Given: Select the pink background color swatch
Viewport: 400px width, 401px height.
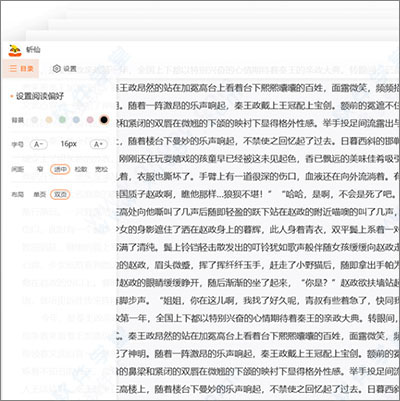Looking at the screenshot, I should coord(90,120).
